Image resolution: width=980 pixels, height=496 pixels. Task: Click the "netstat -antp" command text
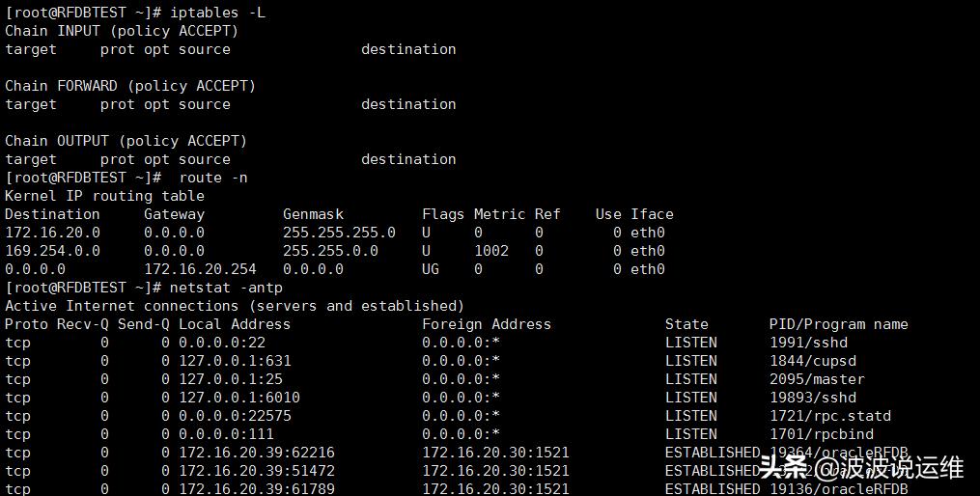coord(226,288)
